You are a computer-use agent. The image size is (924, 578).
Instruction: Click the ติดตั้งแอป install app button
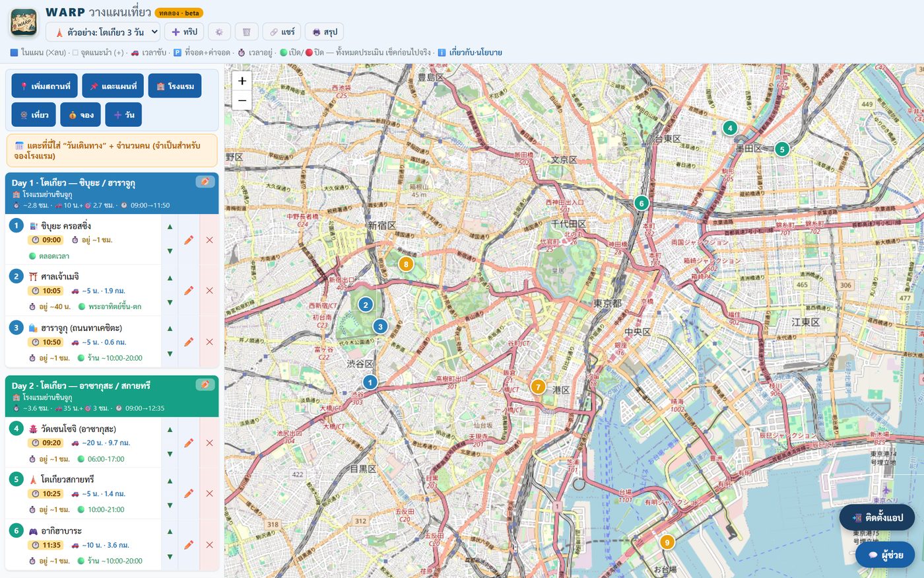pos(877,517)
